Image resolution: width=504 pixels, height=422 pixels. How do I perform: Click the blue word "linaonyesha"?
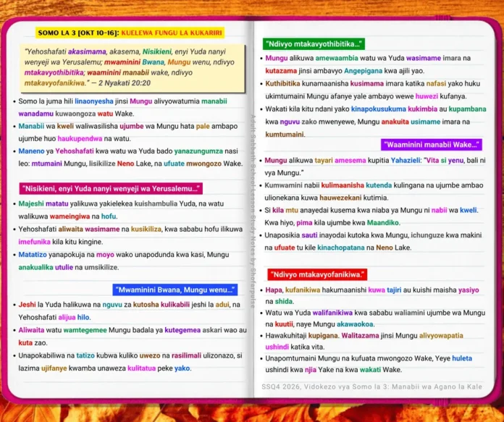[94, 101]
